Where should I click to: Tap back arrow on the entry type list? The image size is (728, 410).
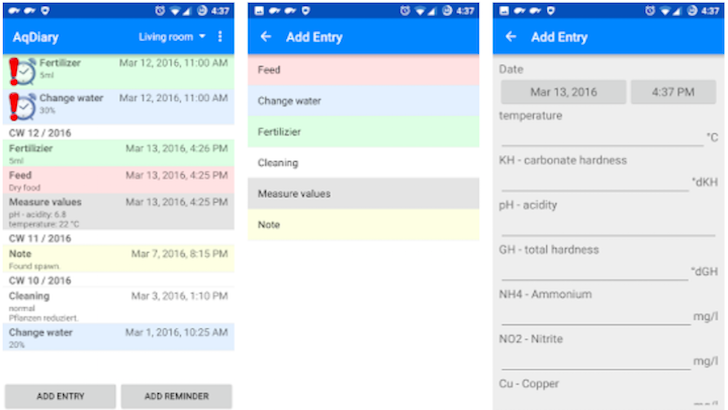[266, 37]
